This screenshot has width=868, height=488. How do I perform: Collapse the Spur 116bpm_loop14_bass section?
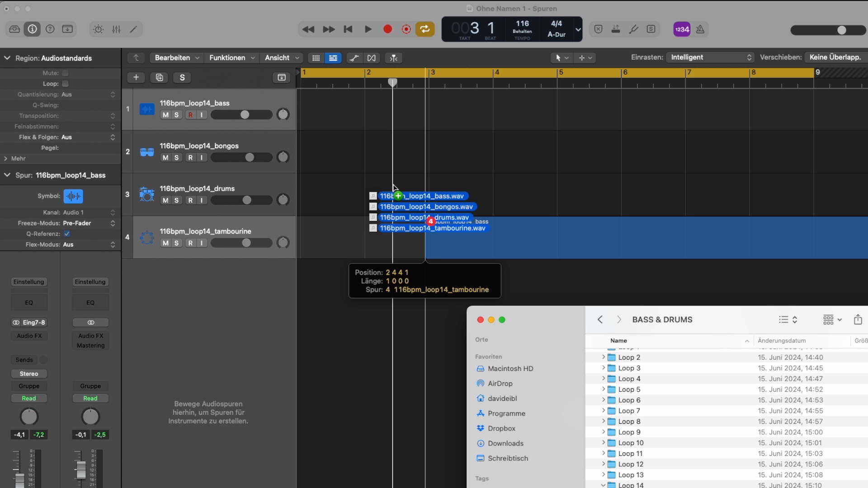click(7, 175)
